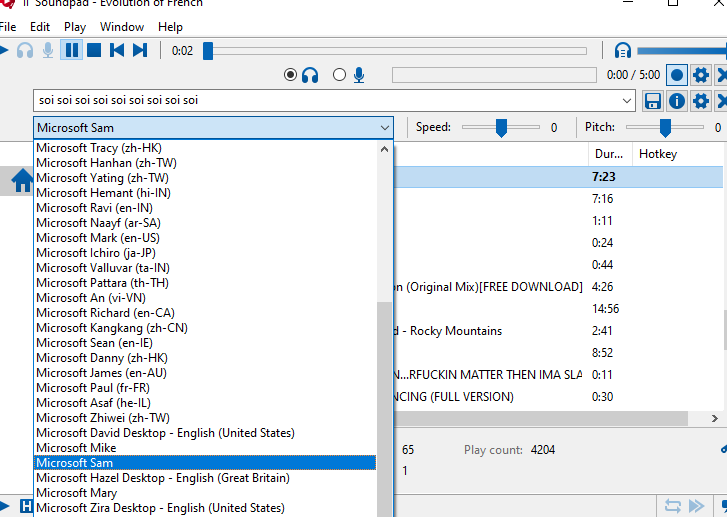This screenshot has height=517, width=727.
Task: Choose Microsoft Hemant (hi-IN) voice
Action: (205, 193)
